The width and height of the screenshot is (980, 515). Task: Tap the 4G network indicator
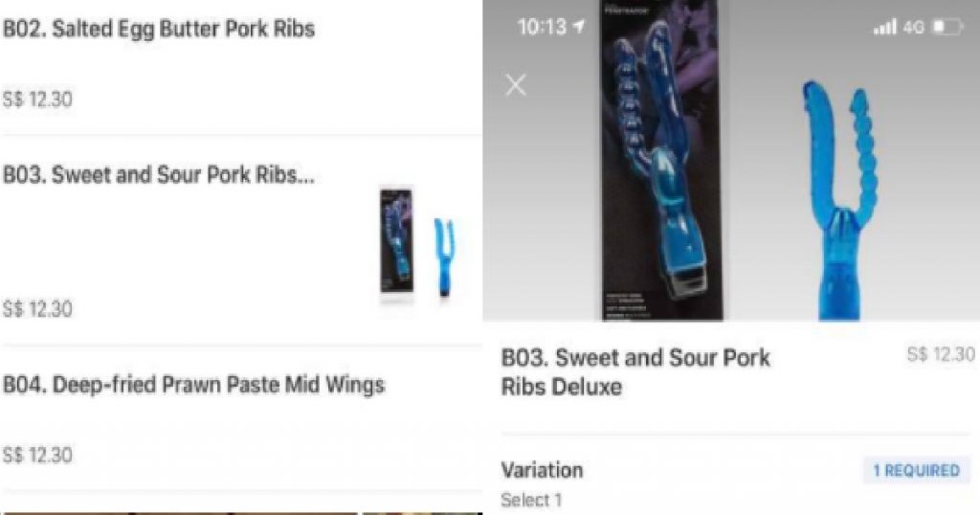(x=914, y=27)
